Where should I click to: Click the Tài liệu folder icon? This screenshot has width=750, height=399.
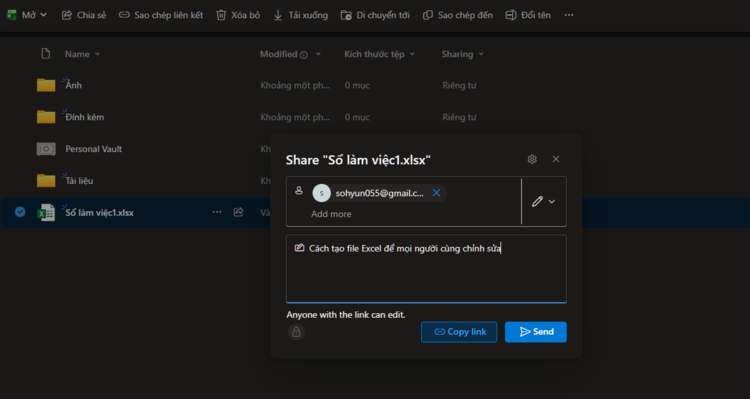[46, 181]
